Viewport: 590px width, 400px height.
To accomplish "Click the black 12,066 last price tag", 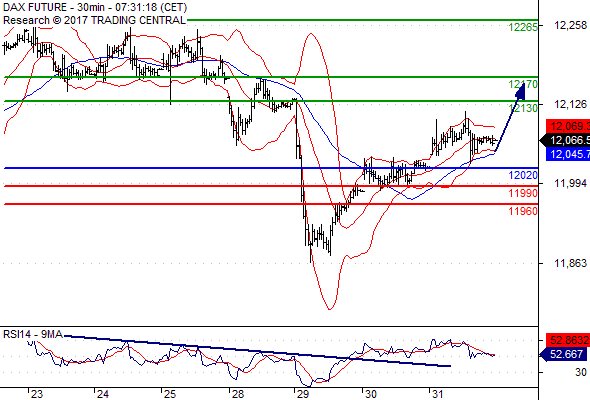I will click(565, 140).
